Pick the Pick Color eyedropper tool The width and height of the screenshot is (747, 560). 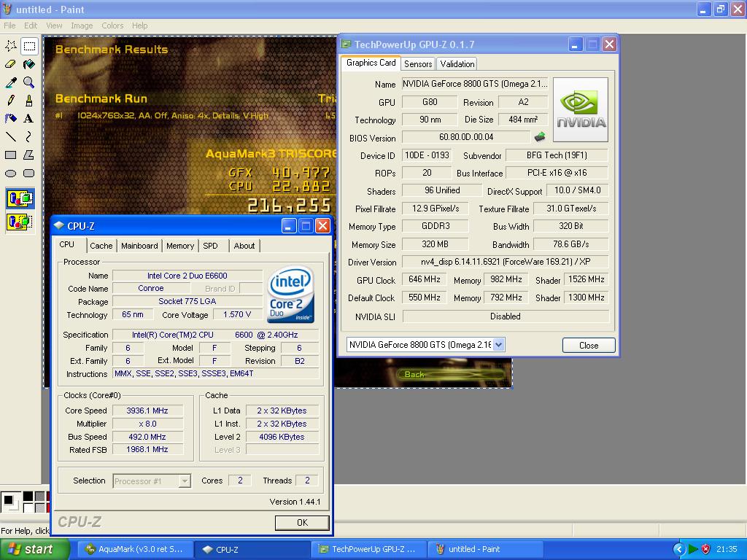(11, 82)
